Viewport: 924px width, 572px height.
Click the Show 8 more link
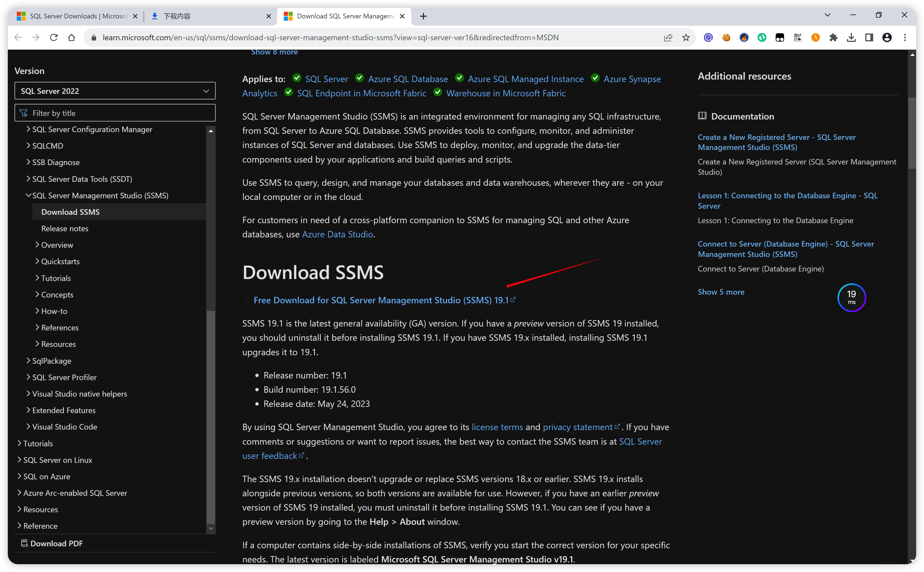tap(274, 52)
